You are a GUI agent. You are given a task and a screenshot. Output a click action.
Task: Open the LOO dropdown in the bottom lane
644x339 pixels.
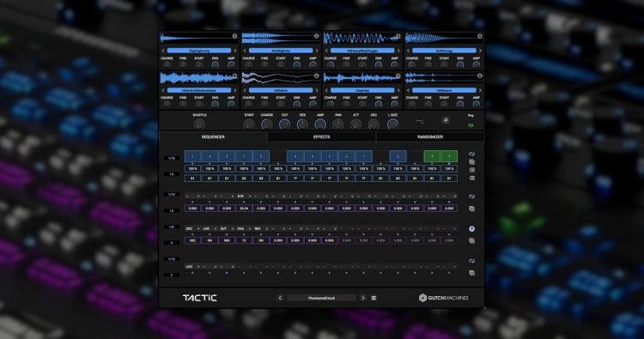coord(192,267)
